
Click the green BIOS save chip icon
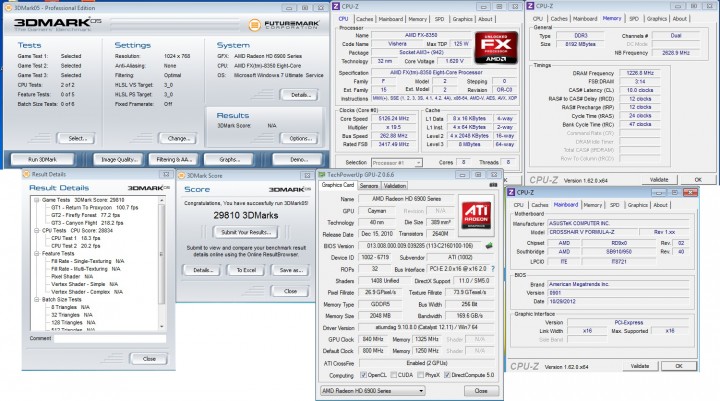489,246
